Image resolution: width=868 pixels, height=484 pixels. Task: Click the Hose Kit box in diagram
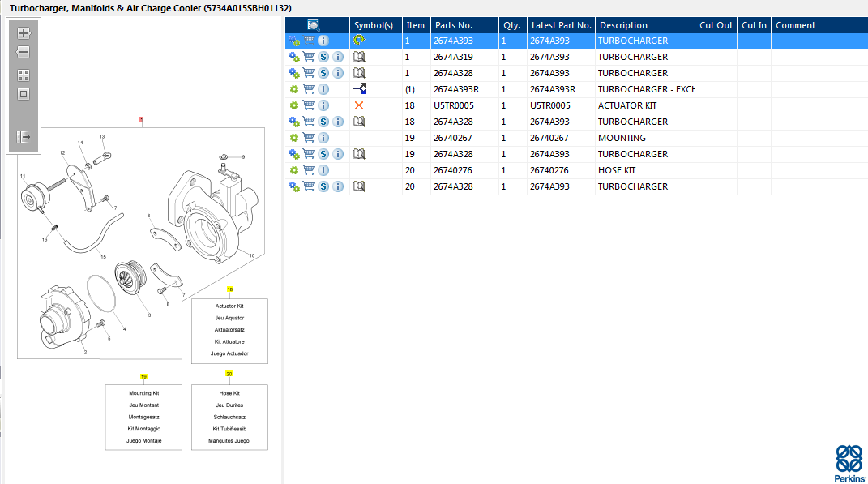coord(229,417)
